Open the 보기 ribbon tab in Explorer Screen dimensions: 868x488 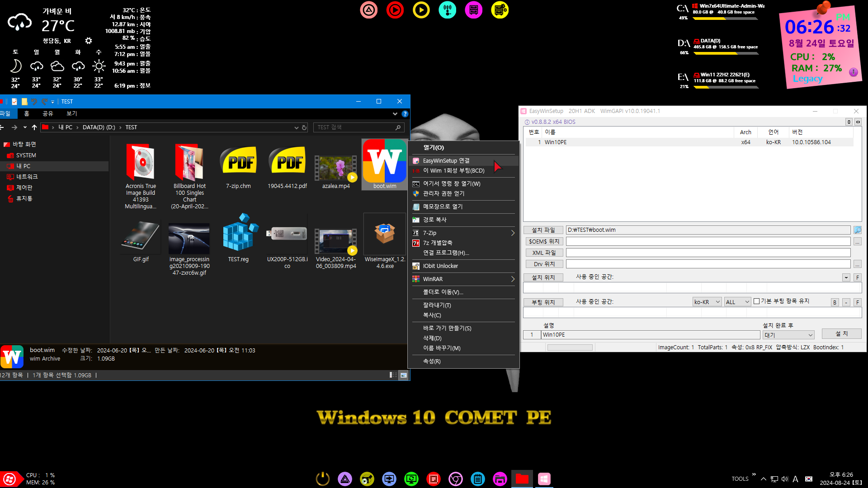pyautogui.click(x=72, y=113)
